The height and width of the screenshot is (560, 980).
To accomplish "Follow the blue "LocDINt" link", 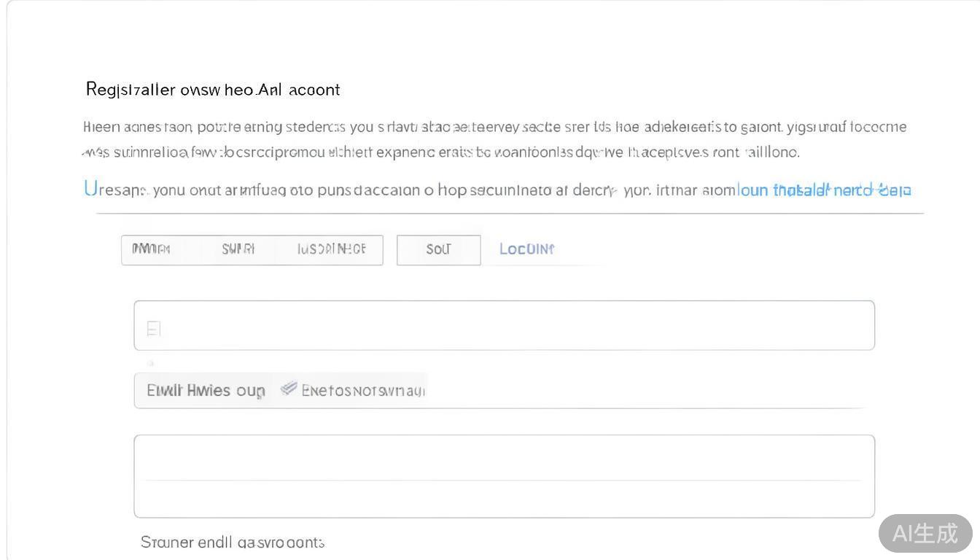I will (526, 249).
